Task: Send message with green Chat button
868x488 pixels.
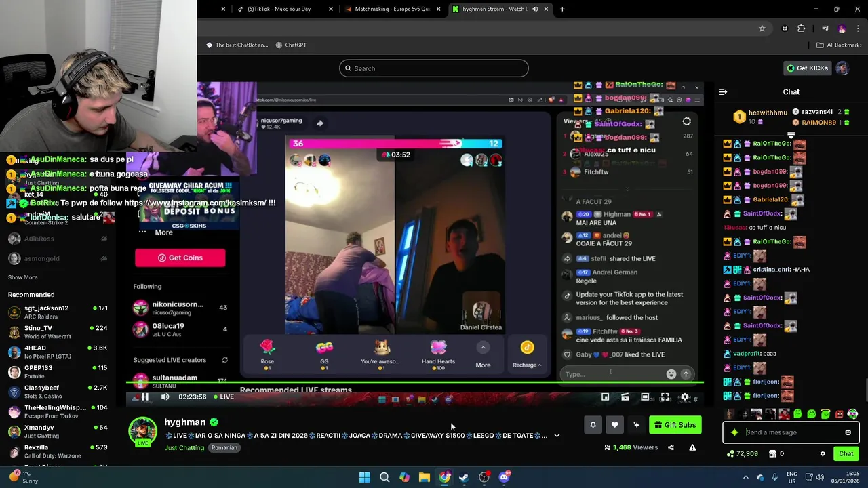Action: point(846,454)
